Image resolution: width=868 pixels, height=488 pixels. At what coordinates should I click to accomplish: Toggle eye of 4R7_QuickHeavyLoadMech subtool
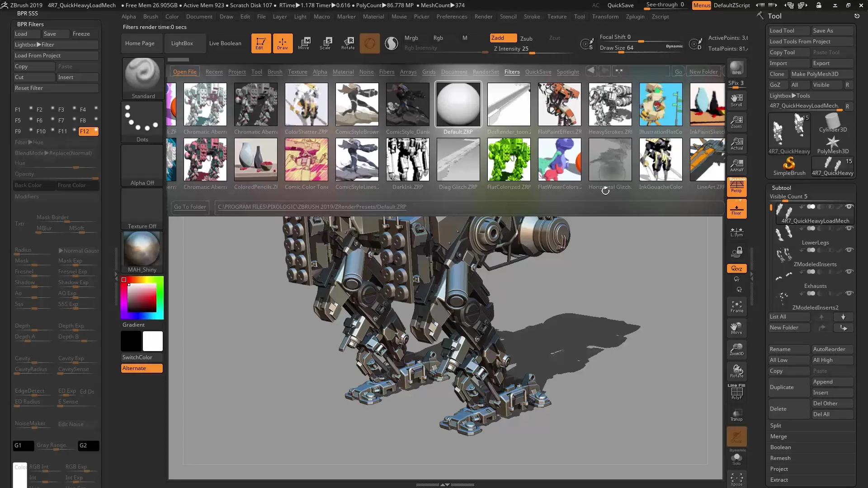click(x=849, y=206)
